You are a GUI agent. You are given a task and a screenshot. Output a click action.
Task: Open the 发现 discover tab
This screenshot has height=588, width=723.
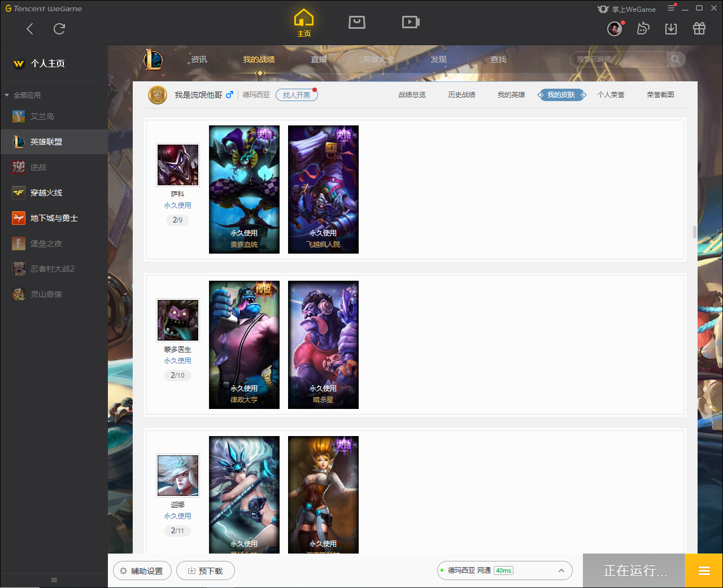[x=438, y=59]
